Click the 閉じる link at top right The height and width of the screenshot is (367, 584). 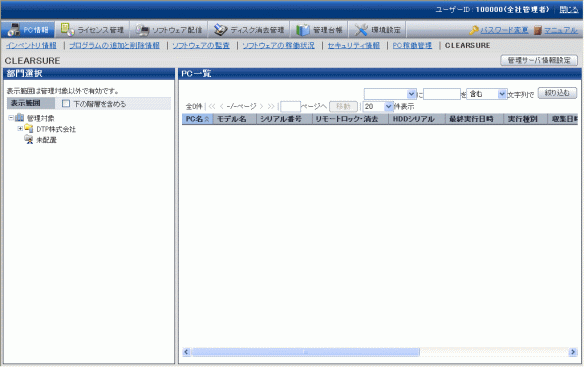[569, 10]
